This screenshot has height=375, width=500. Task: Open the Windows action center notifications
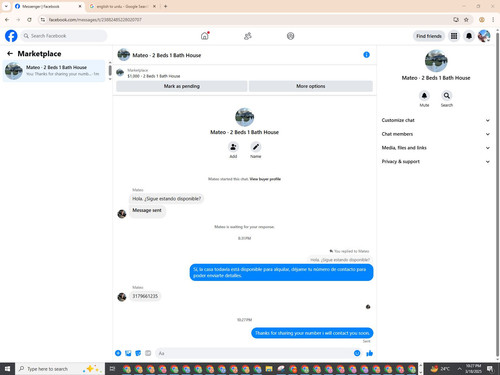point(490,369)
